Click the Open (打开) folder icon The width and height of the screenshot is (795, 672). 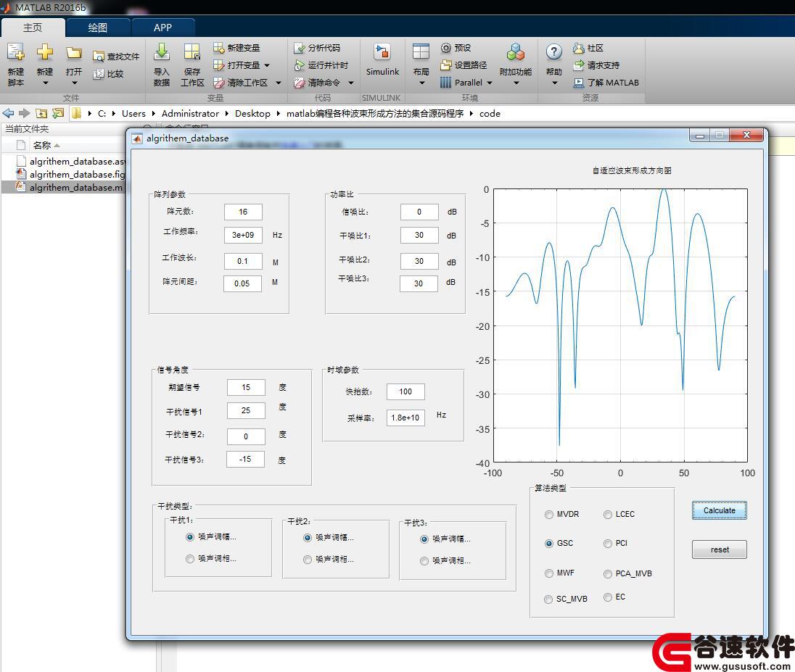(73, 53)
